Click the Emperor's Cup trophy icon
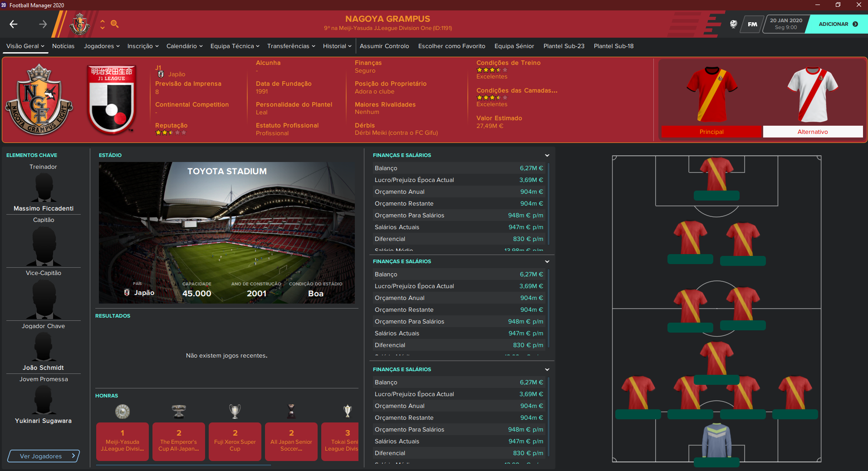 pos(179,411)
